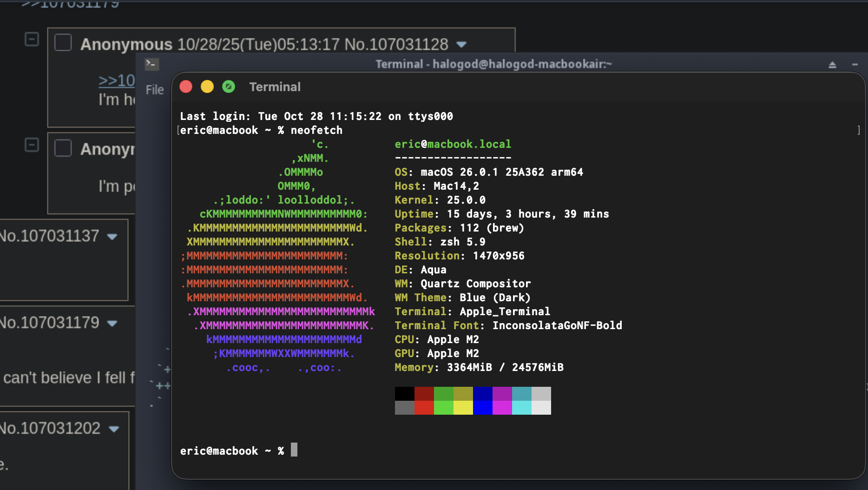Click post number No.107031179

coord(49,322)
